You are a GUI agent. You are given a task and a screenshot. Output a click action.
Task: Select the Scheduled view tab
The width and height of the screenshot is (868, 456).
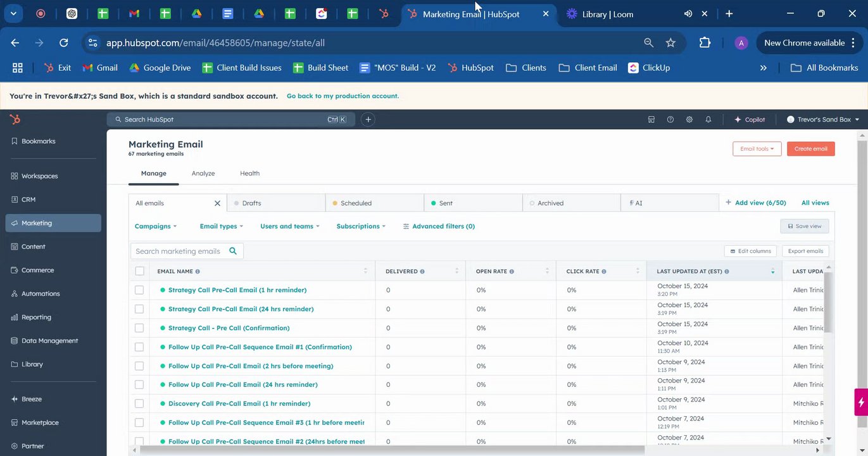[x=375, y=203]
